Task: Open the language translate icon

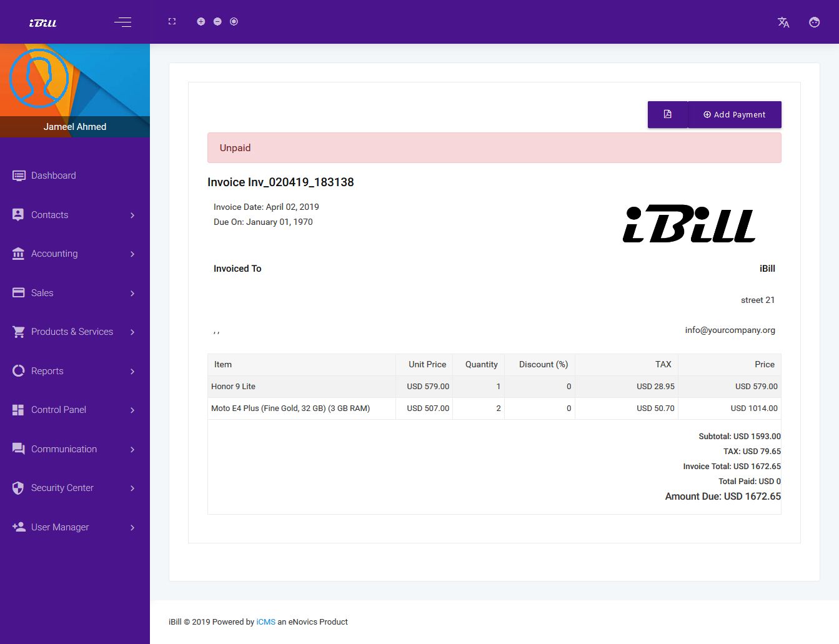Action: pyautogui.click(x=783, y=22)
